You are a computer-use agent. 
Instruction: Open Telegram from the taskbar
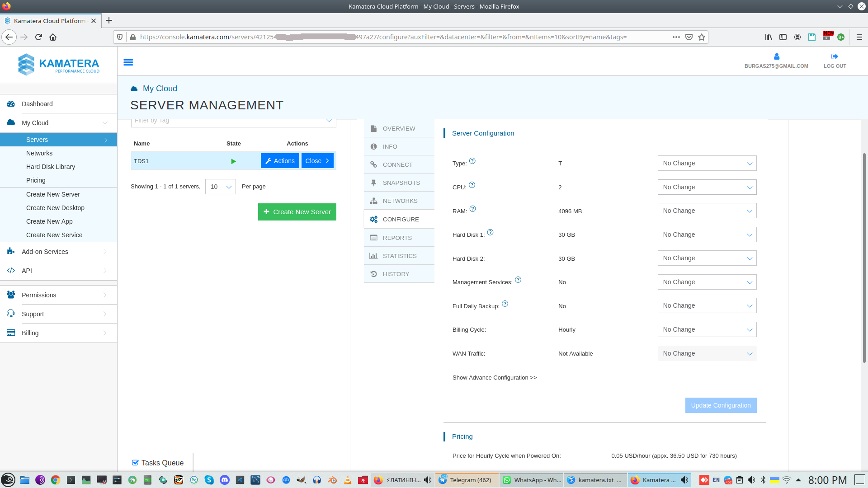(467, 480)
